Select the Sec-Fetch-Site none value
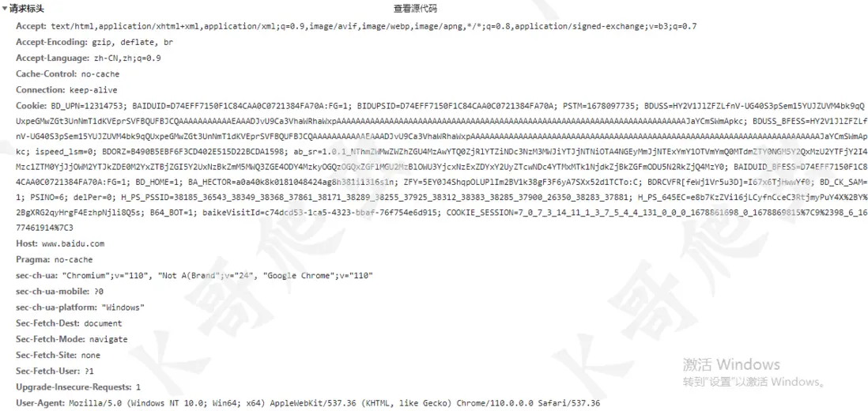Image resolution: width=868 pixels, height=411 pixels. tap(90, 355)
